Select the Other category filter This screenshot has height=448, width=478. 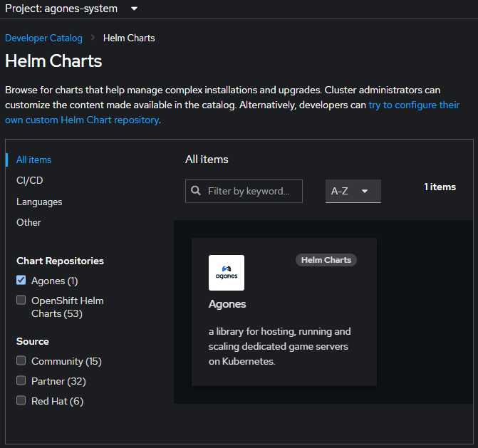click(28, 222)
